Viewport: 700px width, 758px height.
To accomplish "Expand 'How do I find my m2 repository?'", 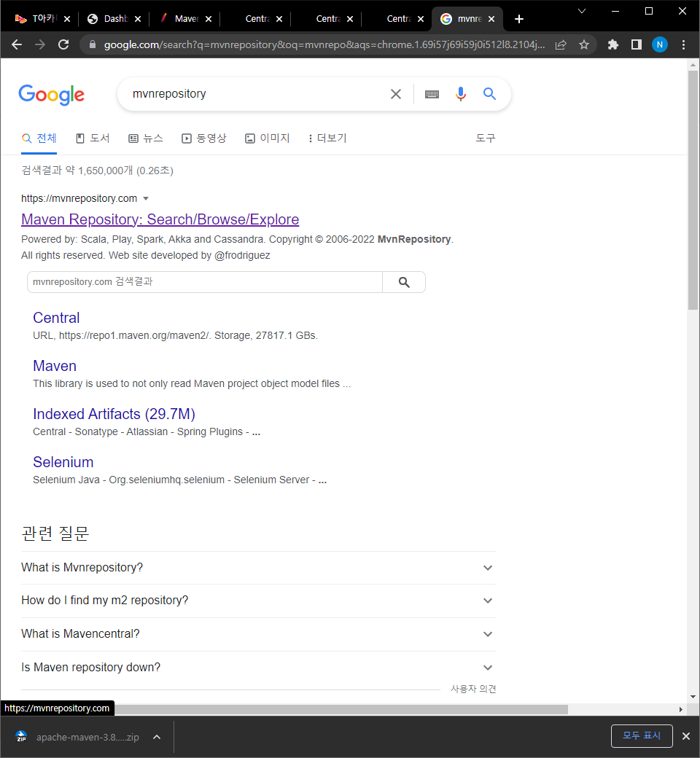I will click(x=259, y=601).
